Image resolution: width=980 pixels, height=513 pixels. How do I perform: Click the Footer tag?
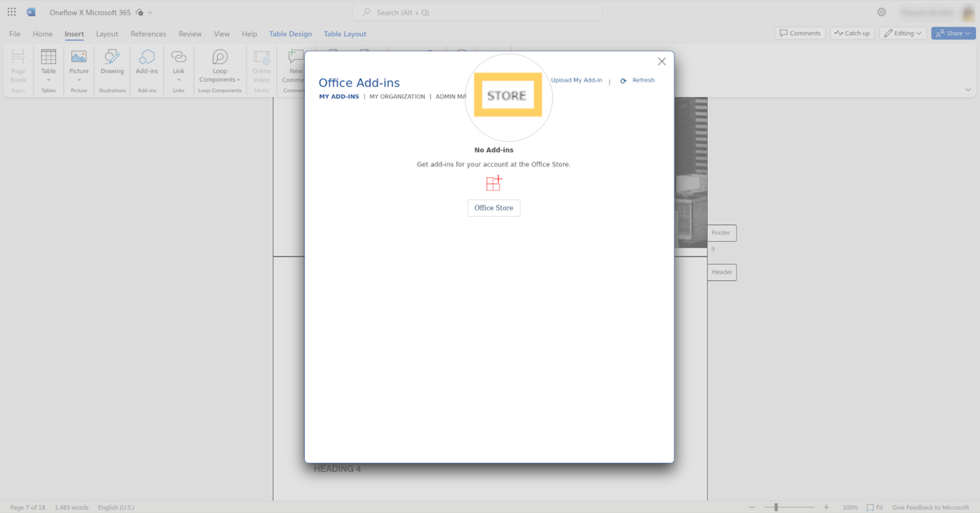click(x=722, y=233)
